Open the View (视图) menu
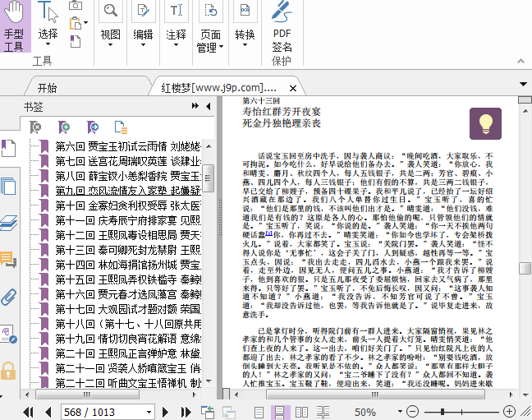This screenshot has height=420, width=532. pyautogui.click(x=110, y=25)
